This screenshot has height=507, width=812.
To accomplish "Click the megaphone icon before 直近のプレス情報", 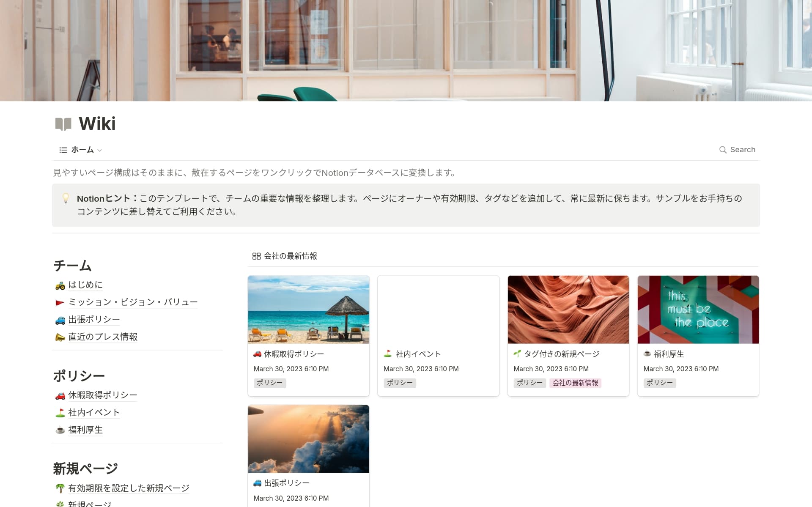I will pyautogui.click(x=60, y=337).
